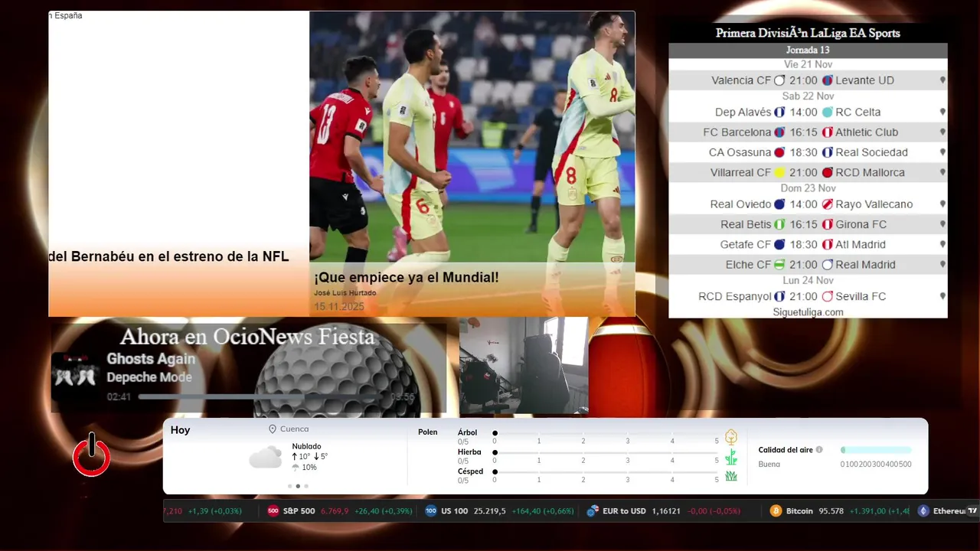Select the Sevilla FC crest
Viewport: 980px width, 551px height.
point(827,296)
